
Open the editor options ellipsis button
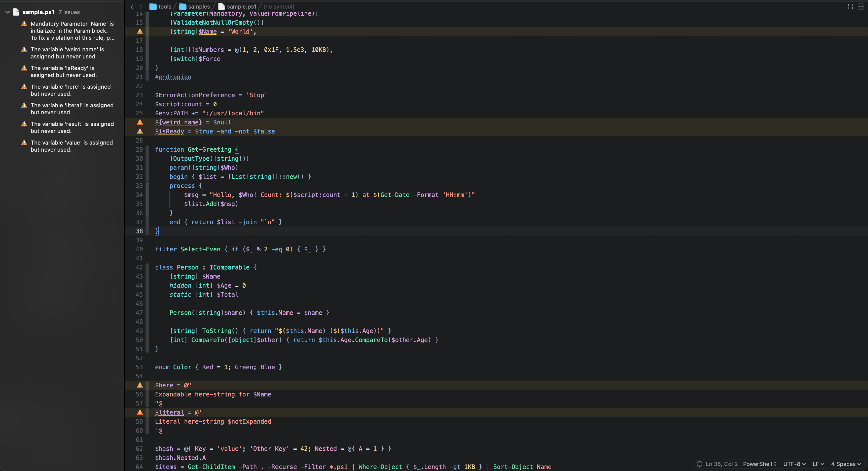coord(861,6)
